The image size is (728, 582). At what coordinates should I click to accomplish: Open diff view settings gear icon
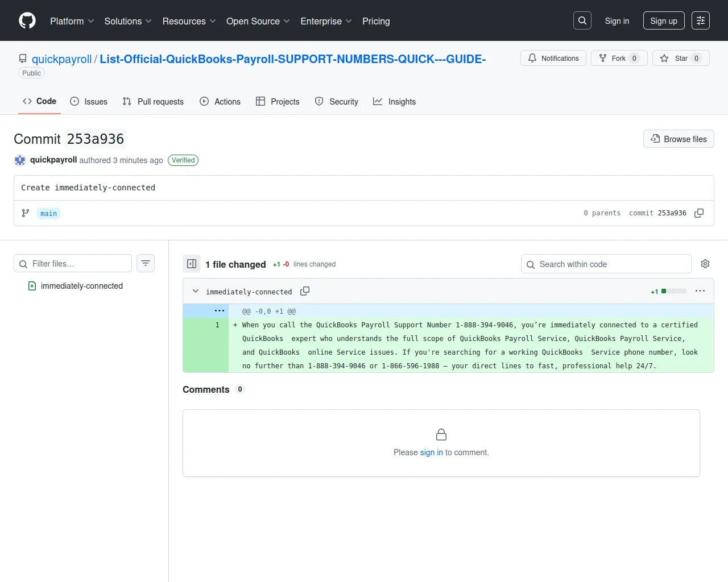point(705,264)
